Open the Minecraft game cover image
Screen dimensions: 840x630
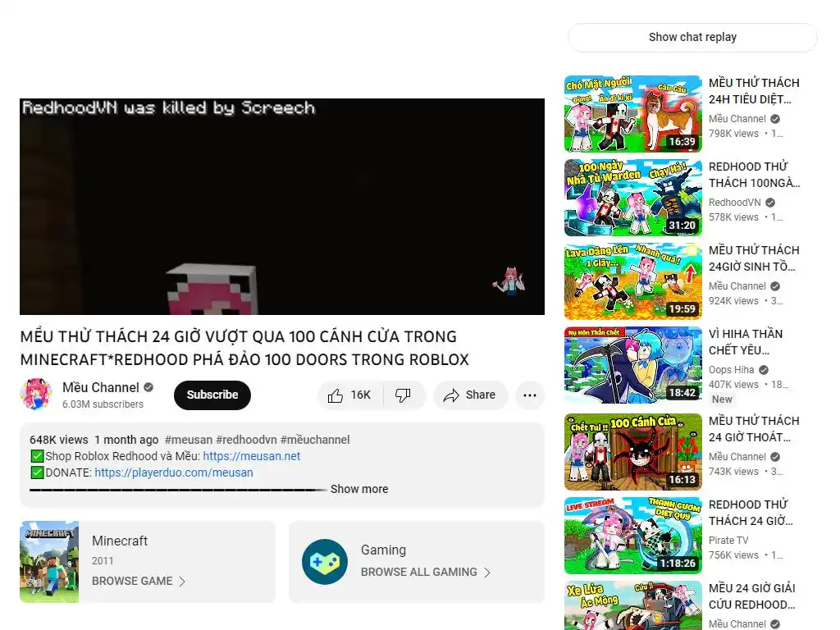click(49, 562)
